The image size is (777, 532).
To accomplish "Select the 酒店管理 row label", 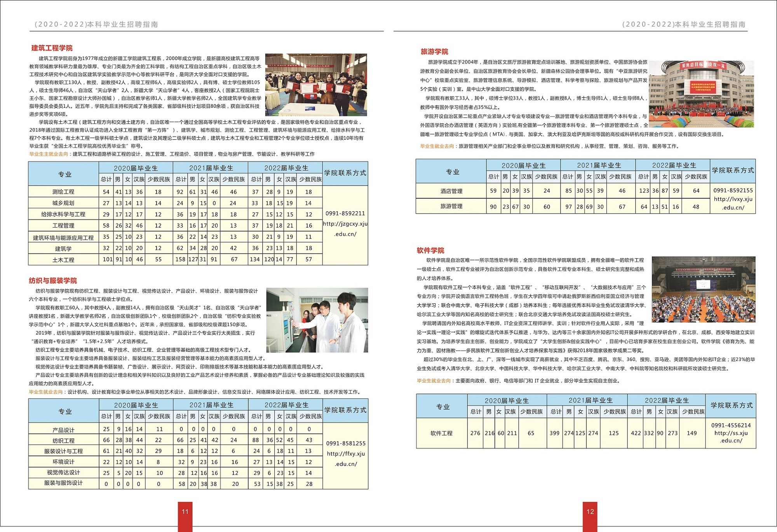I will pos(451,191).
